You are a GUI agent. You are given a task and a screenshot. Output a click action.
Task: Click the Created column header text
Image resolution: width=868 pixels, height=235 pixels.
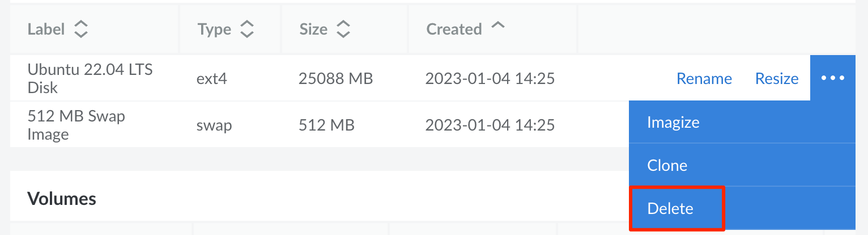click(454, 29)
